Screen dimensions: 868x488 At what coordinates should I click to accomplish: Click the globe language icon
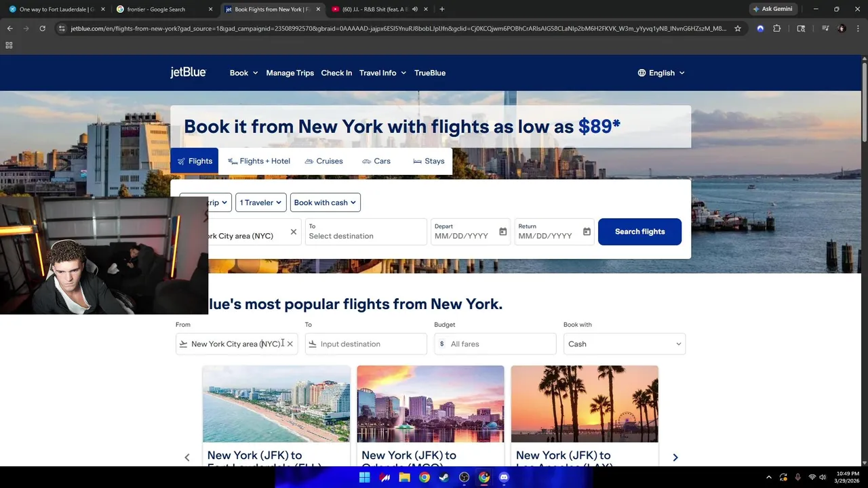(642, 73)
